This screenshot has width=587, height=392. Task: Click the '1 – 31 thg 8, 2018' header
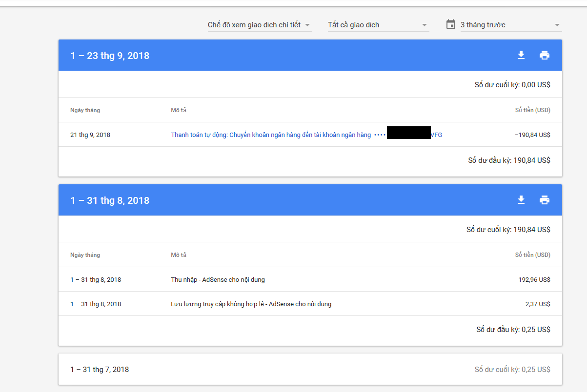coord(110,200)
